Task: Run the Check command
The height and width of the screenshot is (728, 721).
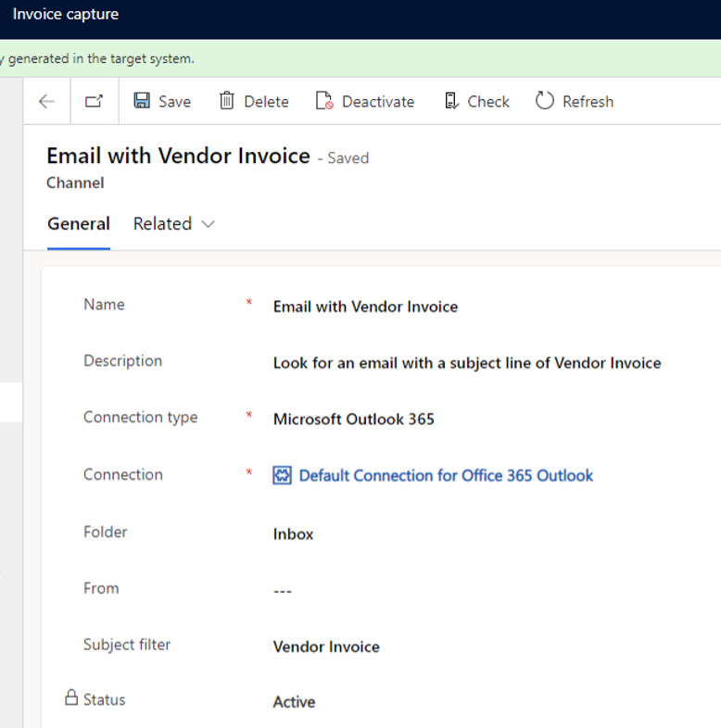Action: coord(476,101)
